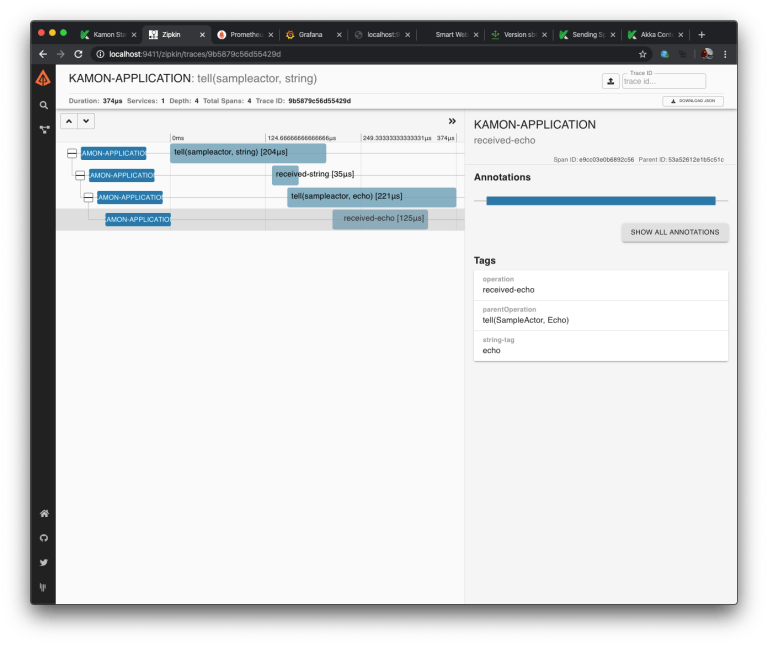Click the DOWNLOAD JSON button
The width and height of the screenshot is (768, 645).
pos(693,101)
